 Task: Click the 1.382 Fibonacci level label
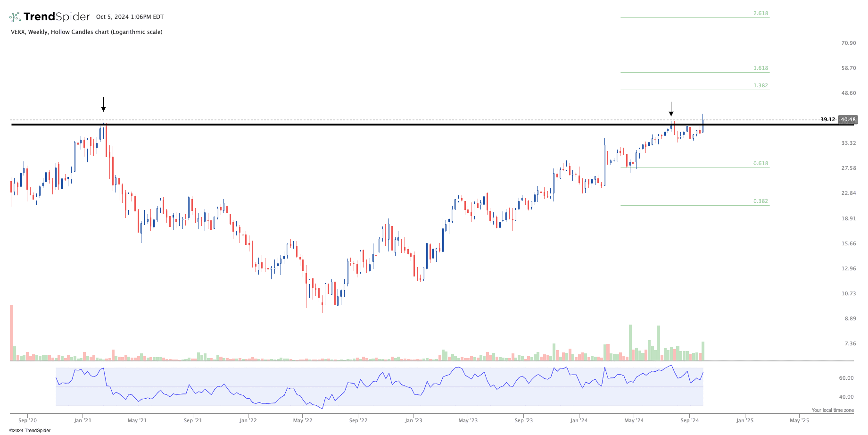click(x=761, y=86)
